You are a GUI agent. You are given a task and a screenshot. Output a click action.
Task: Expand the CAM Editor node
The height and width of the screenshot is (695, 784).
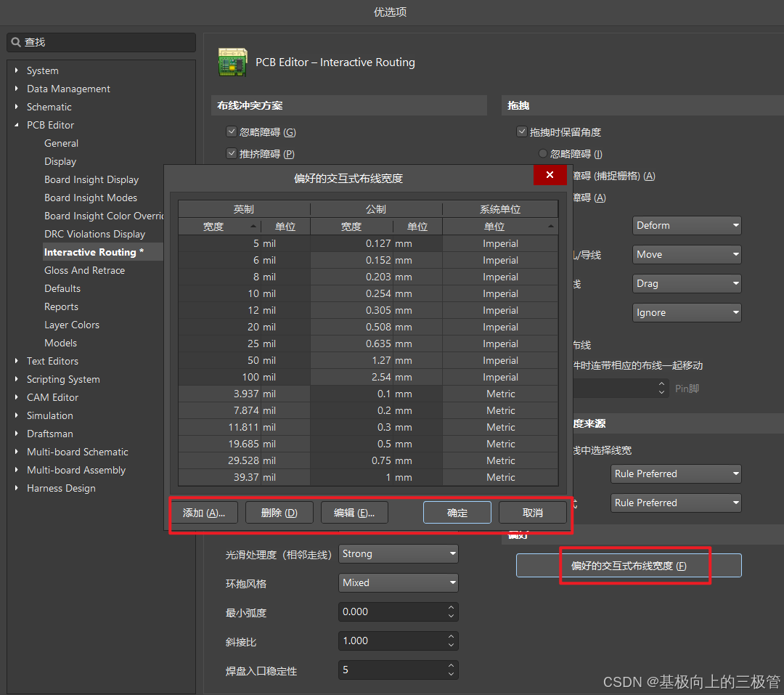[17, 397]
